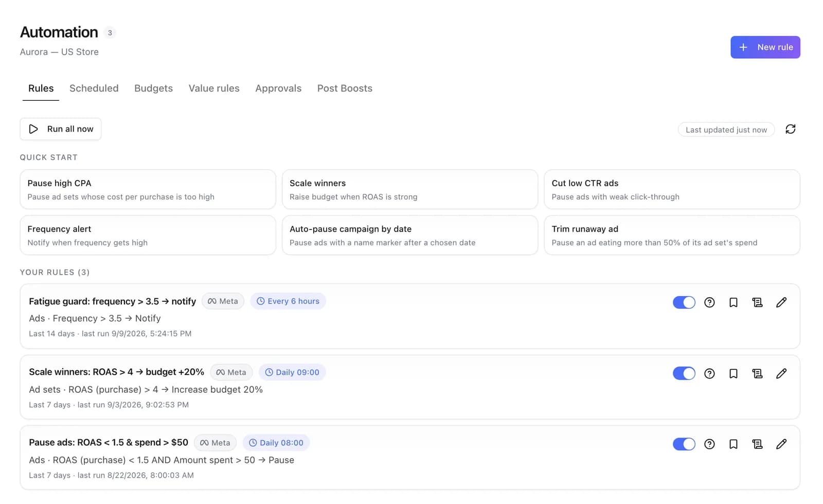Select the Frequency alert quick start
The height and width of the screenshot is (504, 823).
tap(148, 235)
